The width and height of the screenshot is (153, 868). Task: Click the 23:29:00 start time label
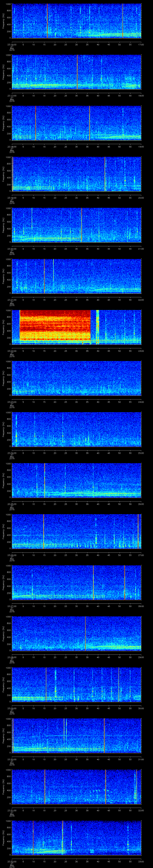(x=12, y=708)
